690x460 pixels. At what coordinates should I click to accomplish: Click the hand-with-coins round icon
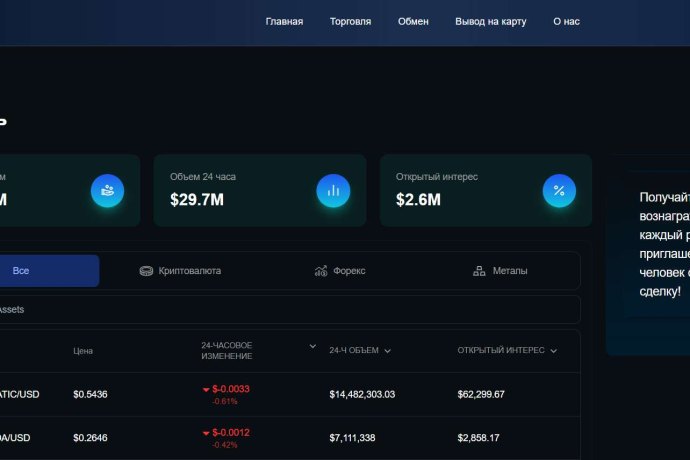point(107,191)
